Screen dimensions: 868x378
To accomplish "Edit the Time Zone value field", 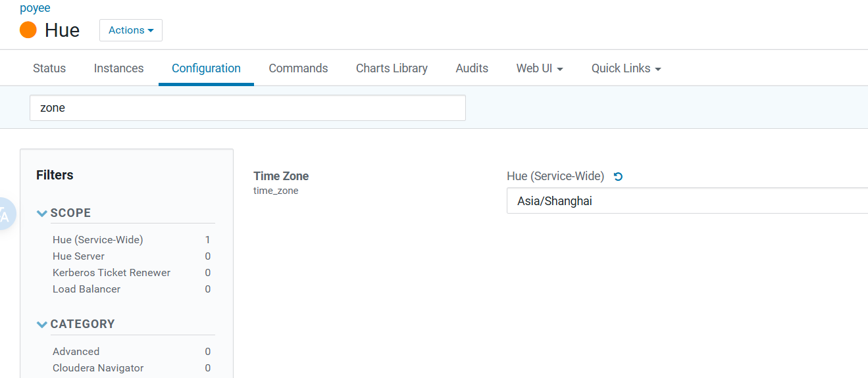I will (684, 201).
